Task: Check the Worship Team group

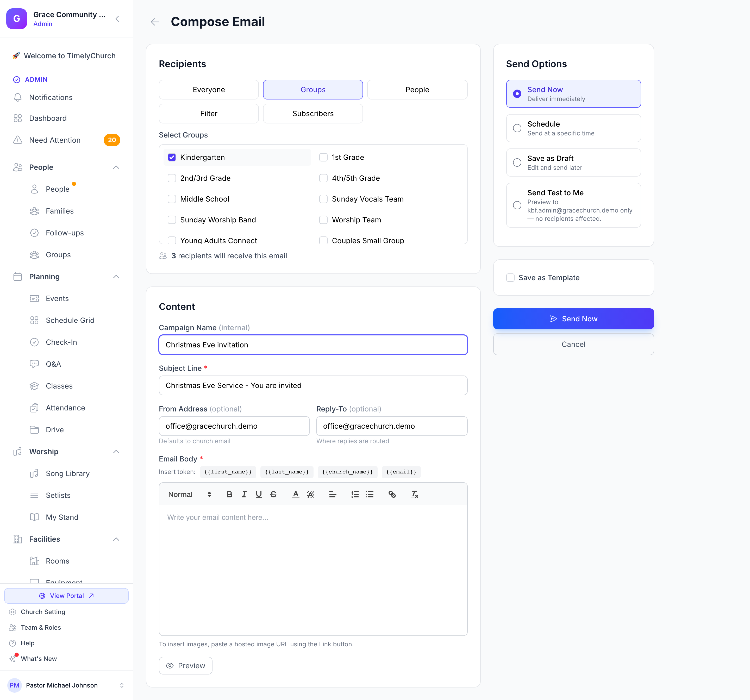Action: tap(323, 220)
